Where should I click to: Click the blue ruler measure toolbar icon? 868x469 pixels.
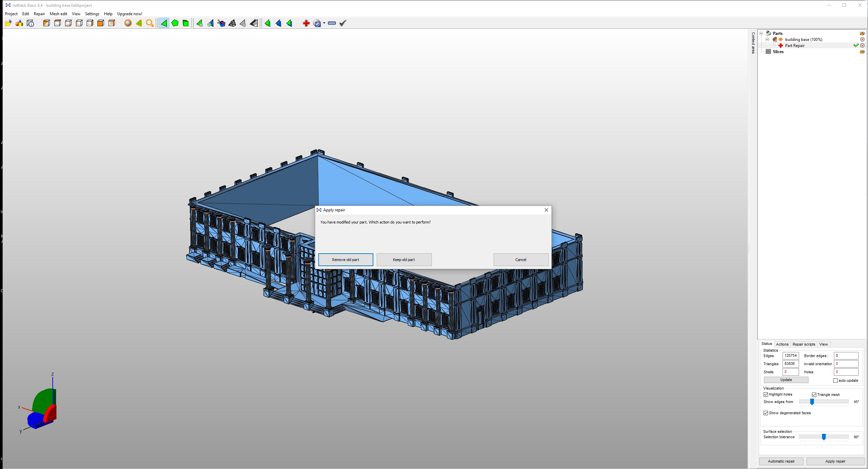(332, 23)
